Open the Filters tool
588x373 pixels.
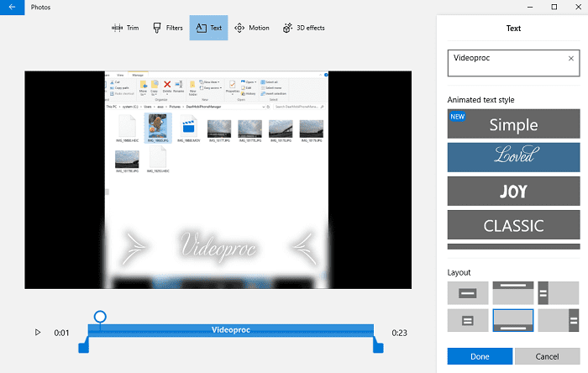167,28
